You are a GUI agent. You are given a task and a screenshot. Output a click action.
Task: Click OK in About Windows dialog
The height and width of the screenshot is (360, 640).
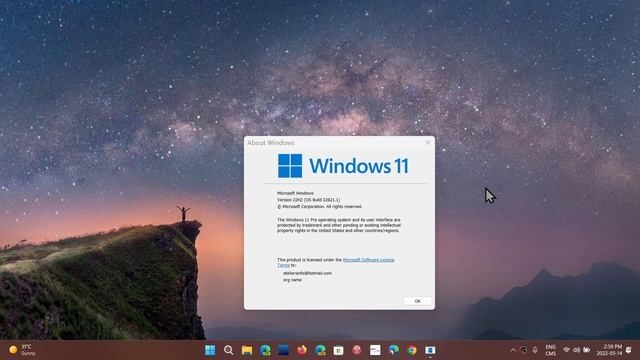[417, 301]
